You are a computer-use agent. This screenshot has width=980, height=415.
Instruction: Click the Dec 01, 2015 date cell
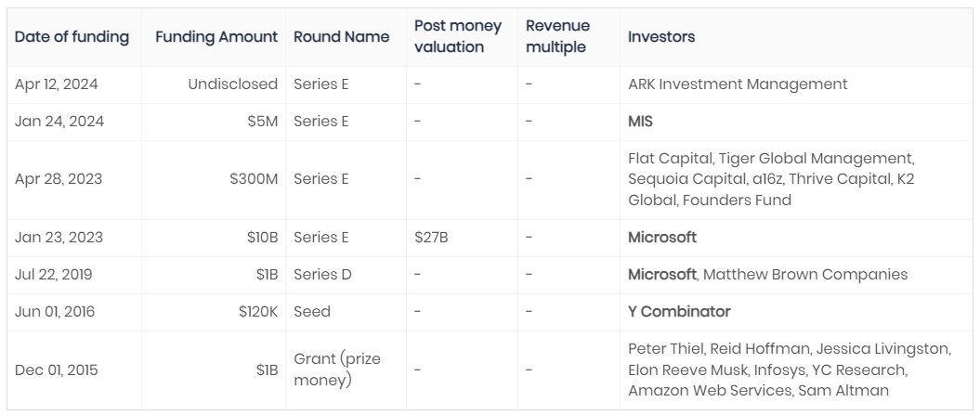tap(57, 370)
